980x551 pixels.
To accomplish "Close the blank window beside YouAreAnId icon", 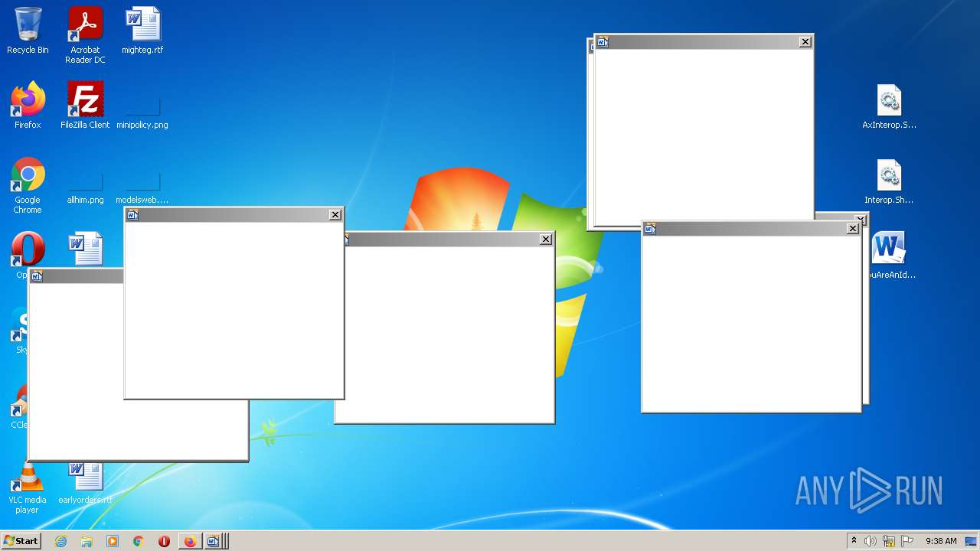I will [853, 229].
